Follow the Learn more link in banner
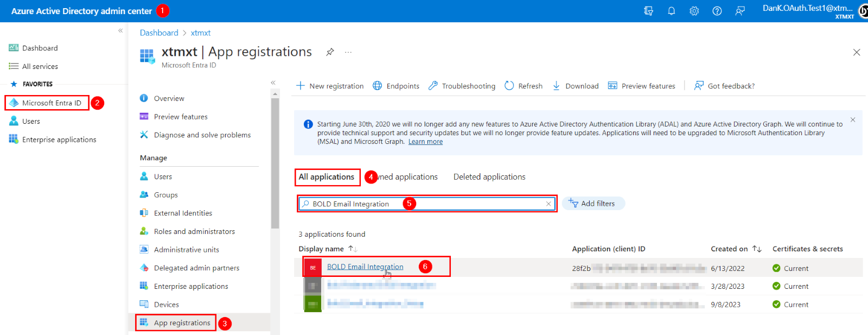 425,142
